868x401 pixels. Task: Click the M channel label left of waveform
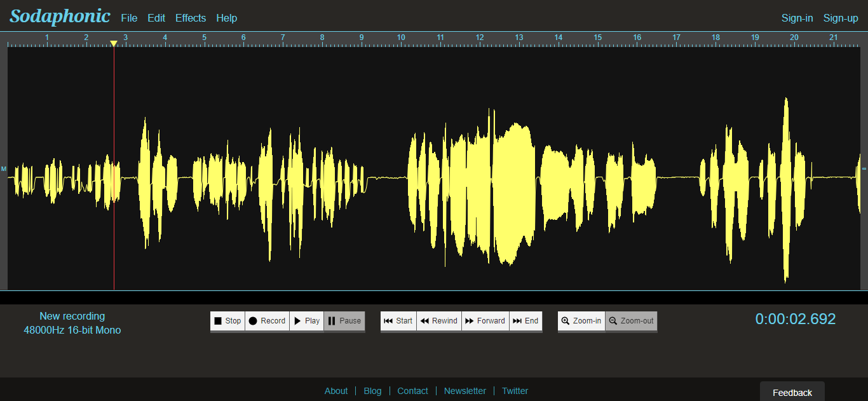[x=4, y=168]
